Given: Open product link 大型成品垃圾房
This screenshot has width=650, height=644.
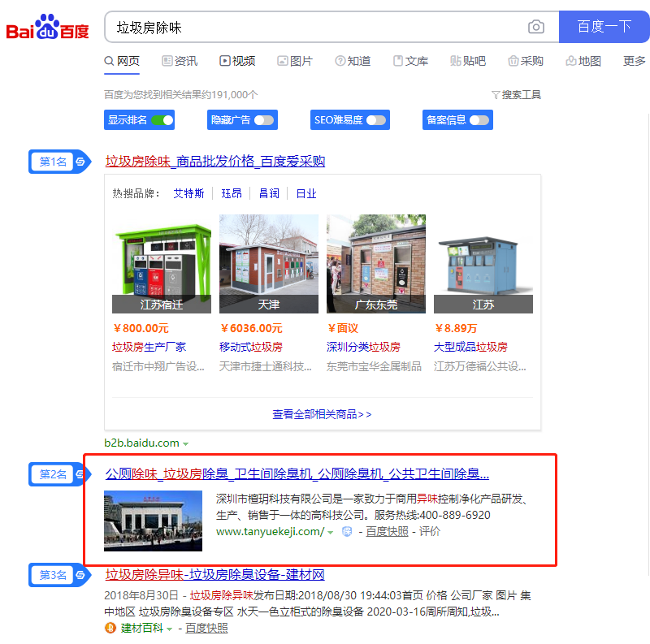Looking at the screenshot, I should coord(471,347).
